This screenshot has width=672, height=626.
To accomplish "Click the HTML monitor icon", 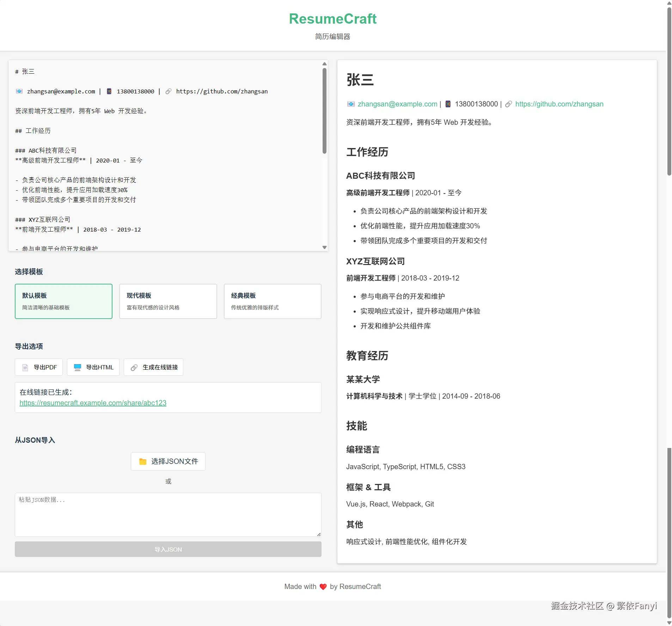I will coord(78,368).
